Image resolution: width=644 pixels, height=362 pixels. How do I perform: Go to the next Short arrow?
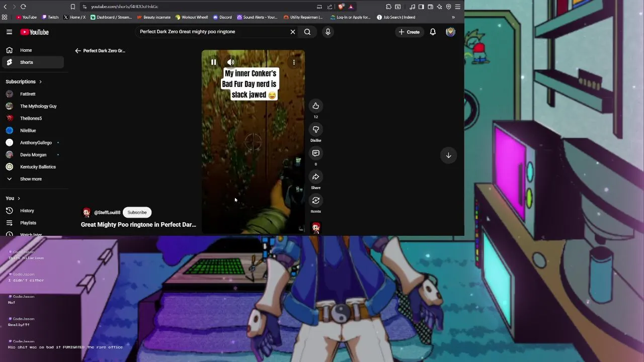pos(448,155)
